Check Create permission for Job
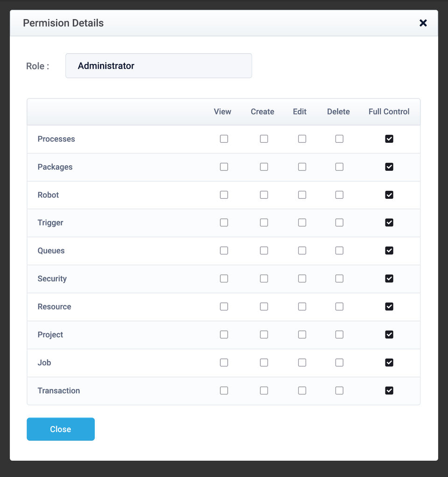Screen dimensions: 448x477 tap(264, 363)
